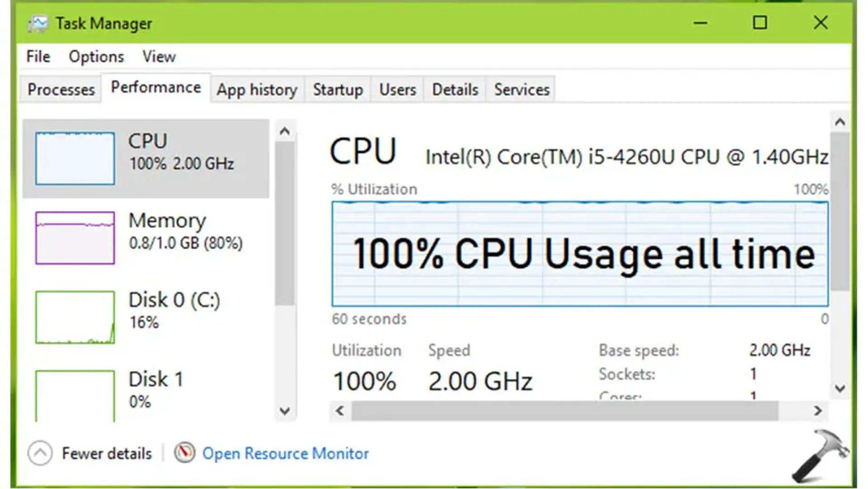
Task: Click the CPU 100% 2.00 GHz label
Action: click(181, 152)
